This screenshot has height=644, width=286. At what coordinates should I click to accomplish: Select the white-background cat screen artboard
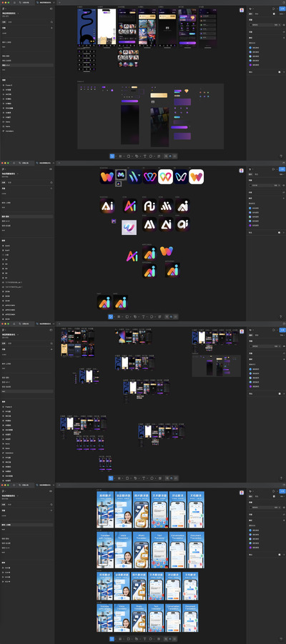(x=107, y=26)
